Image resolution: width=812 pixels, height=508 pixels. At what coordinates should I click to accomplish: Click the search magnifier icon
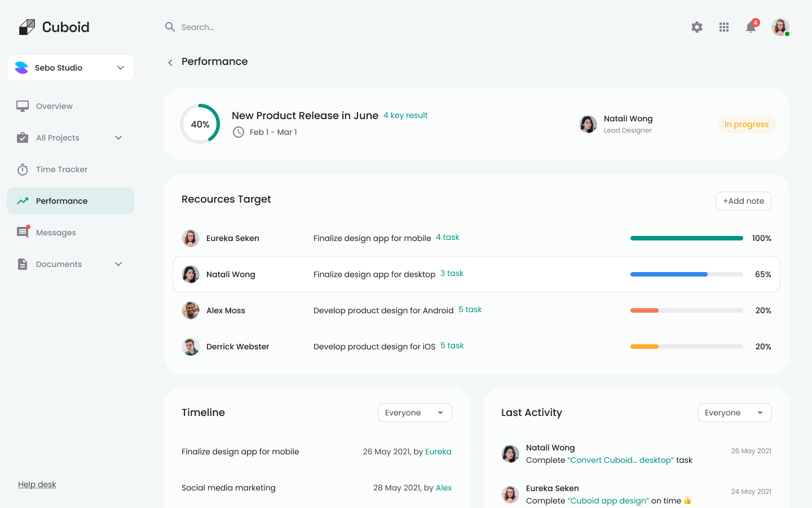pyautogui.click(x=170, y=27)
